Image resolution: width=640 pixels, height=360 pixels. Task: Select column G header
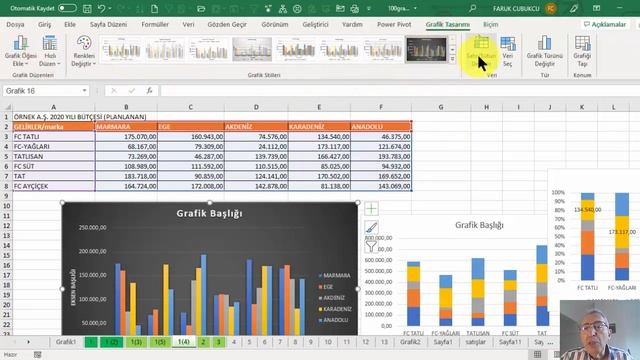441,107
